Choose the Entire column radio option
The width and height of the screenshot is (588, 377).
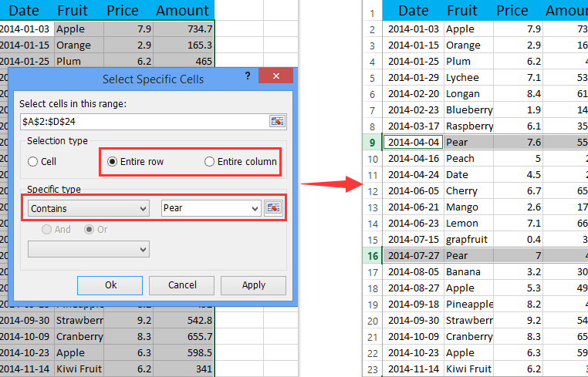pos(241,162)
